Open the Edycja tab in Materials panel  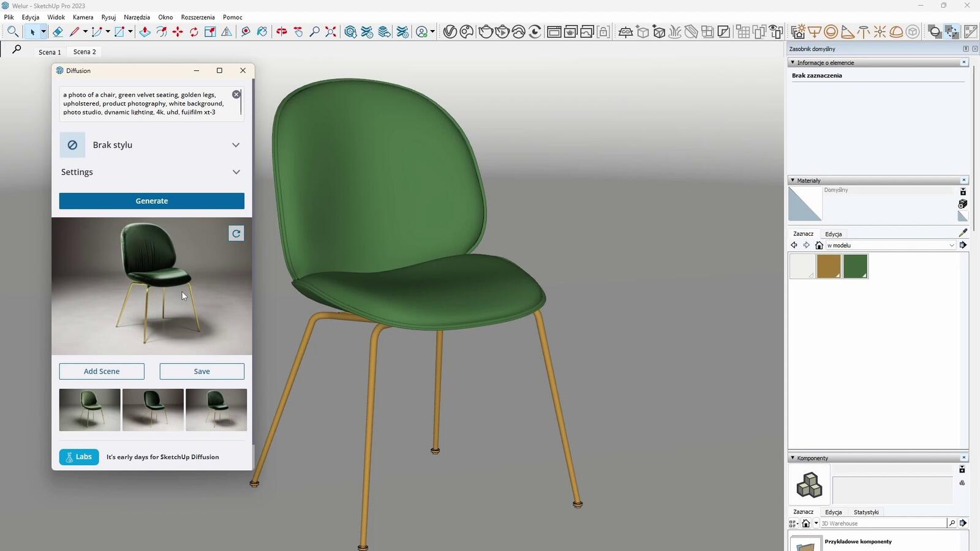coord(833,234)
